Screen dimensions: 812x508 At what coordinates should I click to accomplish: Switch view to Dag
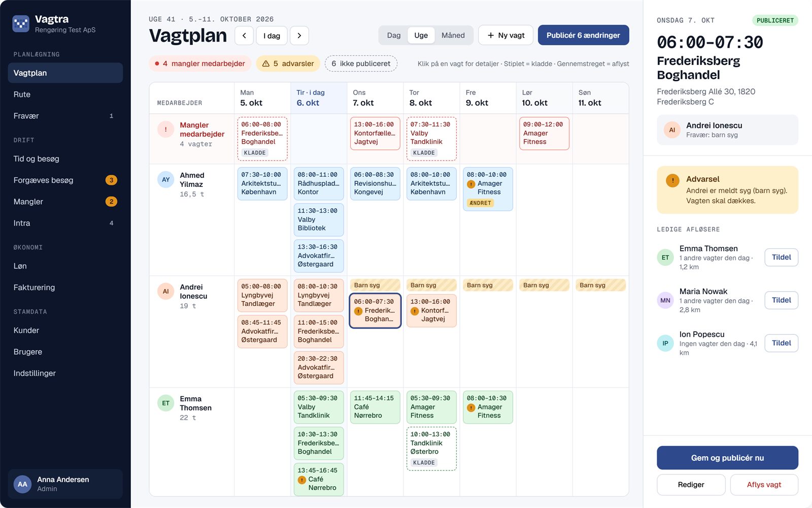point(393,36)
